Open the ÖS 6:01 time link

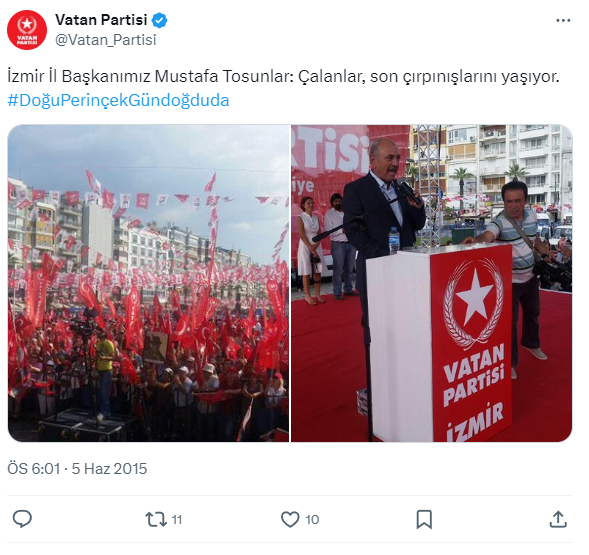pyautogui.click(x=34, y=469)
